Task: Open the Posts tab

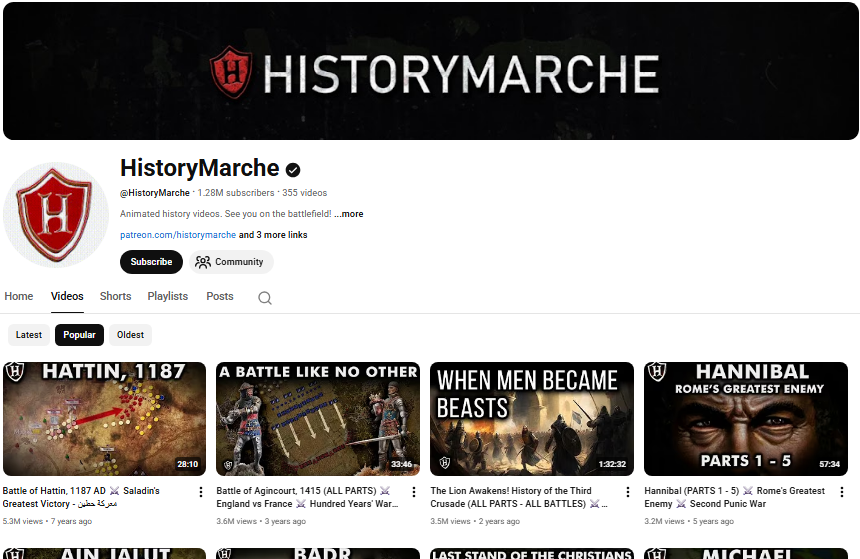Action: (220, 296)
